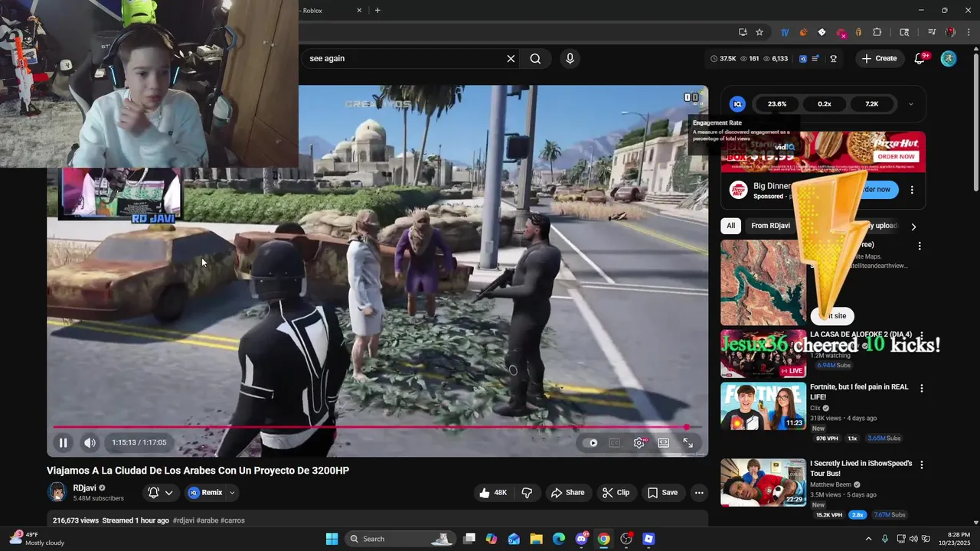Open the LA CASA DE ALOFOKE 2 live thumbnail
Image resolution: width=980 pixels, height=551 pixels.
click(763, 354)
